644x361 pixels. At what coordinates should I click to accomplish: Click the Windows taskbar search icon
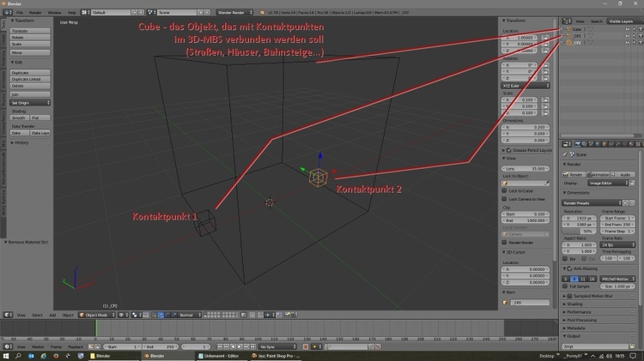point(18,356)
